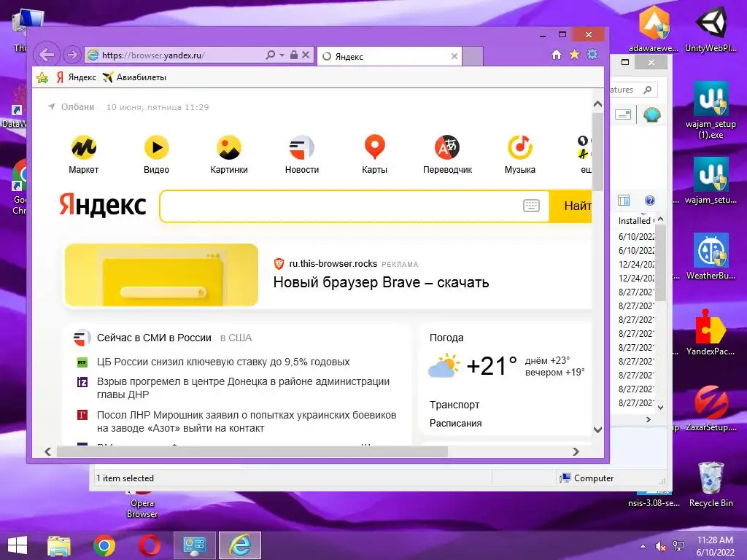
Task: Select the WeatherBu... desktop icon
Action: (x=711, y=257)
